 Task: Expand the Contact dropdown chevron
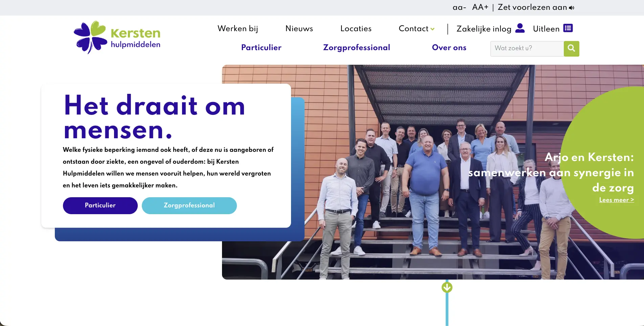pos(432,29)
